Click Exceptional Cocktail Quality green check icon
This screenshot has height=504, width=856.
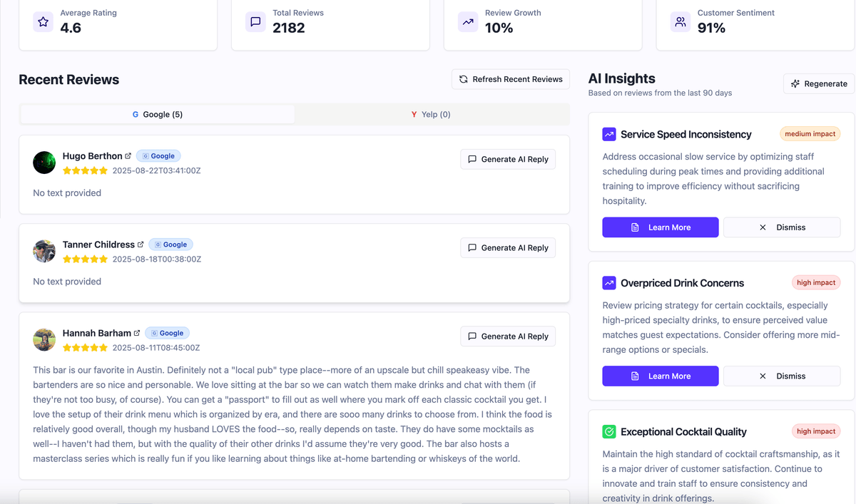[609, 431]
